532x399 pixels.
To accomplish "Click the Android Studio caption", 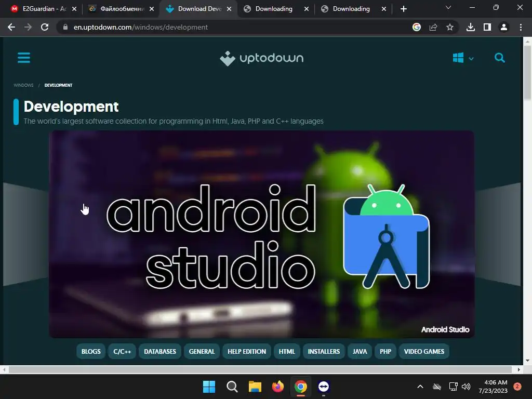I will pyautogui.click(x=445, y=329).
